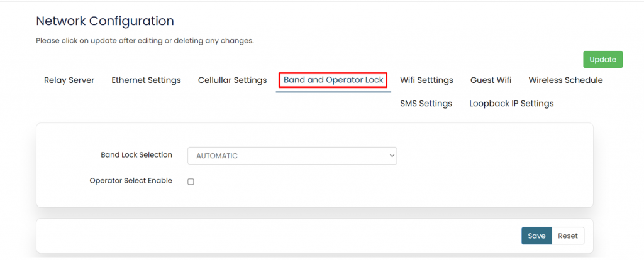Click the green Update button
Screen dimensions: 644x260
(x=602, y=59)
